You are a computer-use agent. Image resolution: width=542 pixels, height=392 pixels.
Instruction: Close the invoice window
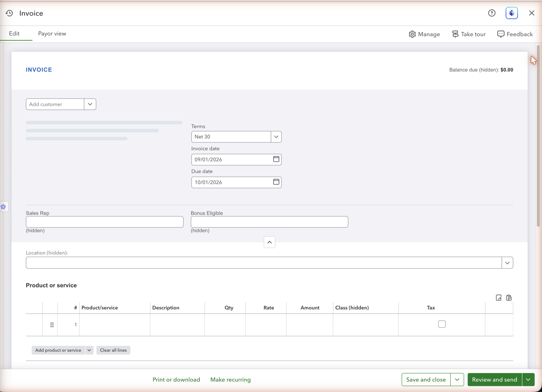(532, 13)
